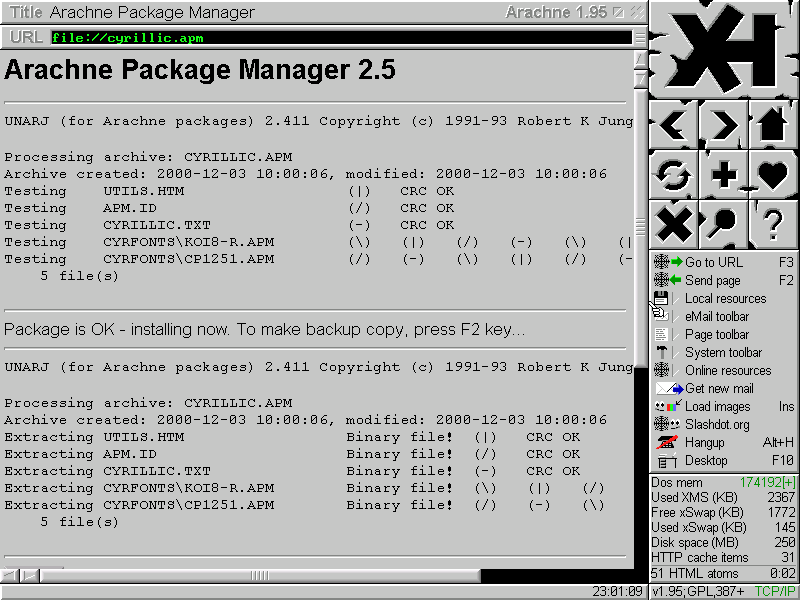Click the 51 HTML atoms status

tap(695, 573)
